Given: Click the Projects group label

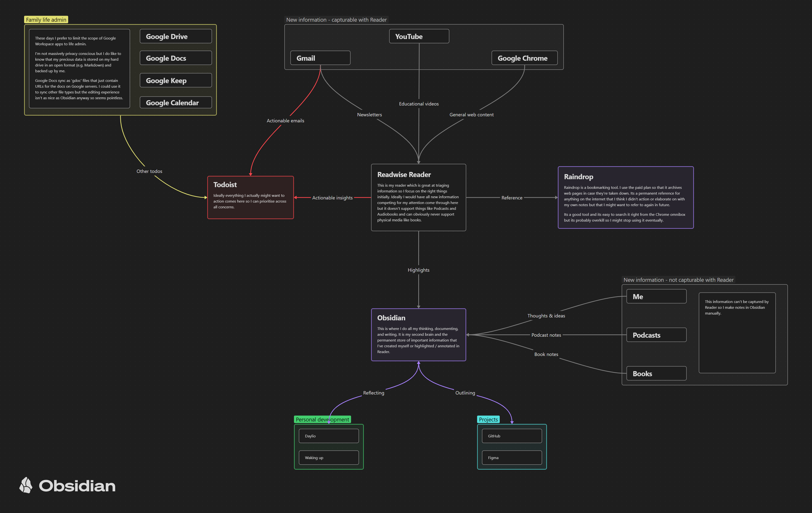Looking at the screenshot, I should (x=488, y=419).
